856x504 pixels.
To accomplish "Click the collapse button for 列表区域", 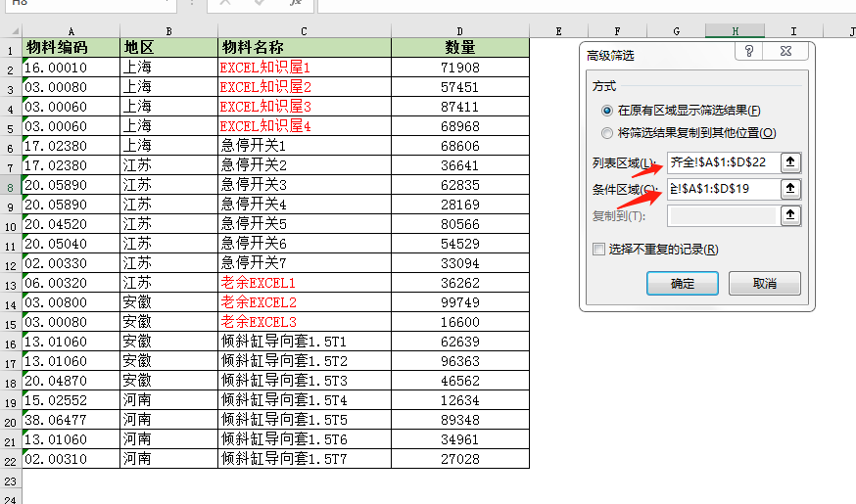I will (x=790, y=162).
